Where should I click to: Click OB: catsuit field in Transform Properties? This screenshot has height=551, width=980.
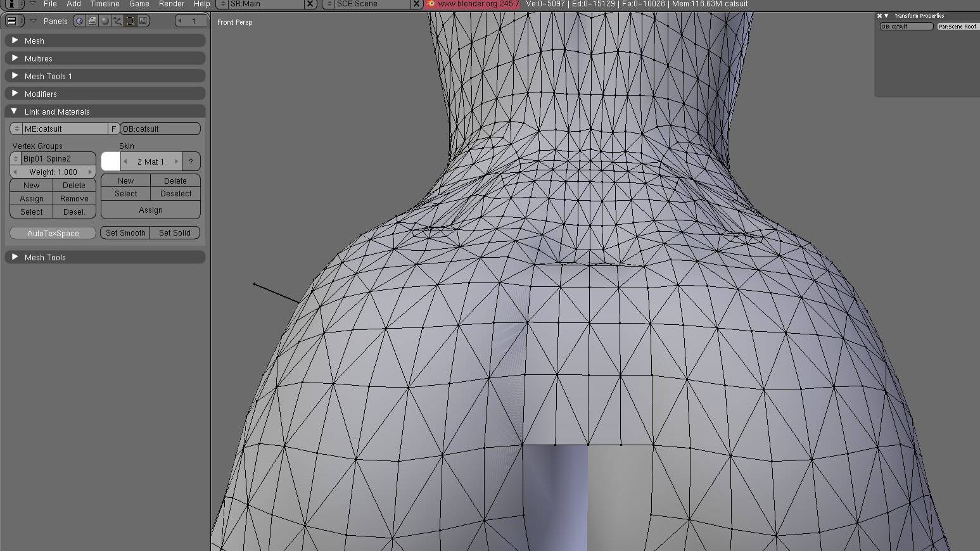tap(907, 27)
